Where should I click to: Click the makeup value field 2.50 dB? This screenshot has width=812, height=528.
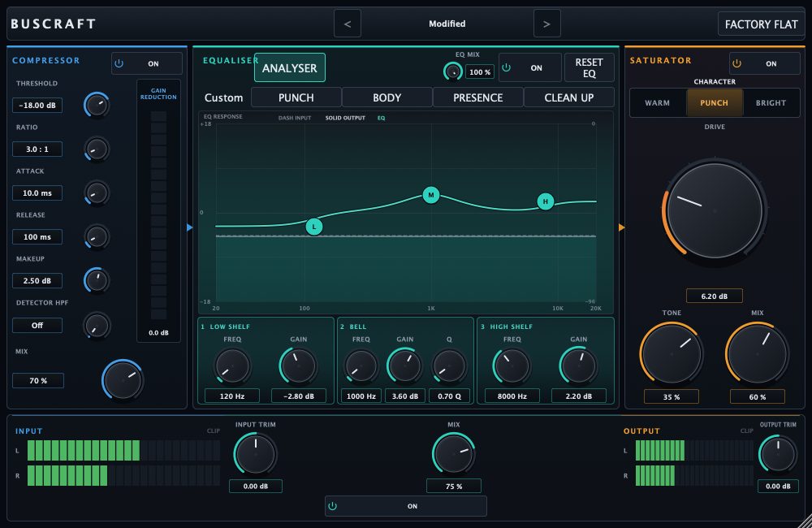click(x=37, y=281)
